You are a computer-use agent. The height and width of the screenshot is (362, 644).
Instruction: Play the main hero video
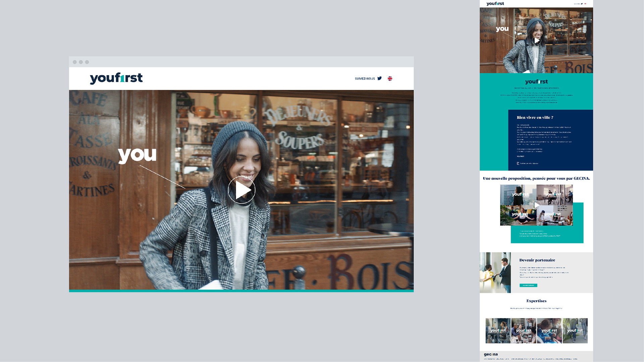(241, 190)
